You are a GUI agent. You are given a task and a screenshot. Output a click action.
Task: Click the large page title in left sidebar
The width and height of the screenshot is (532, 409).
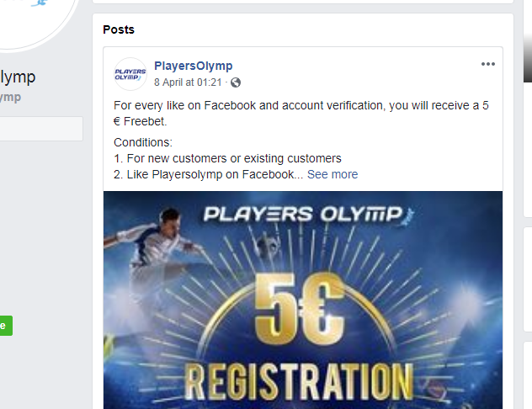tap(17, 77)
